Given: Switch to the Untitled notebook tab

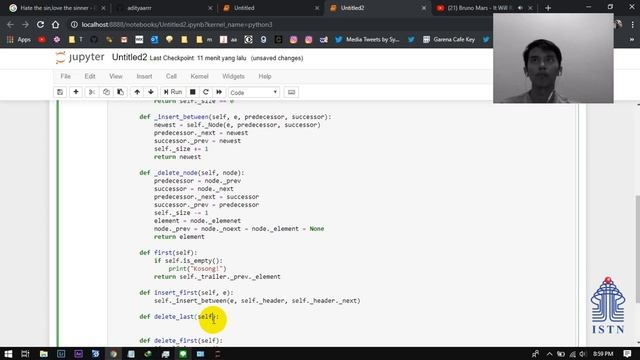Looking at the screenshot, I should pos(270,8).
